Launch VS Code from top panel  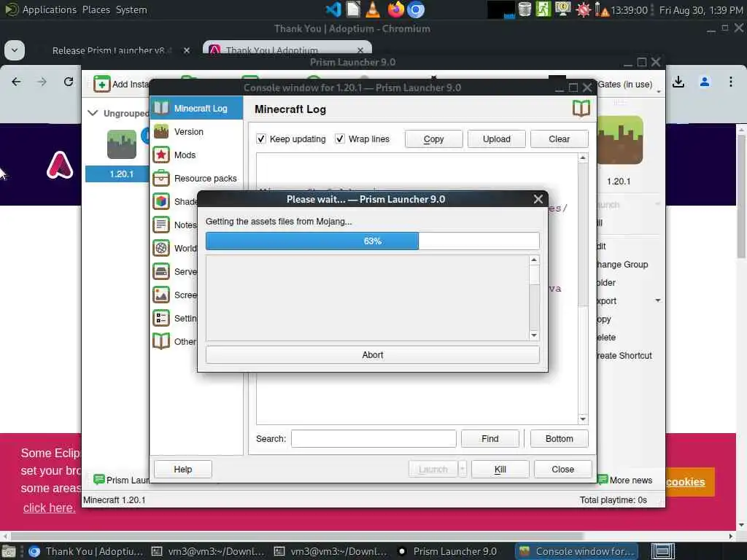pyautogui.click(x=333, y=9)
